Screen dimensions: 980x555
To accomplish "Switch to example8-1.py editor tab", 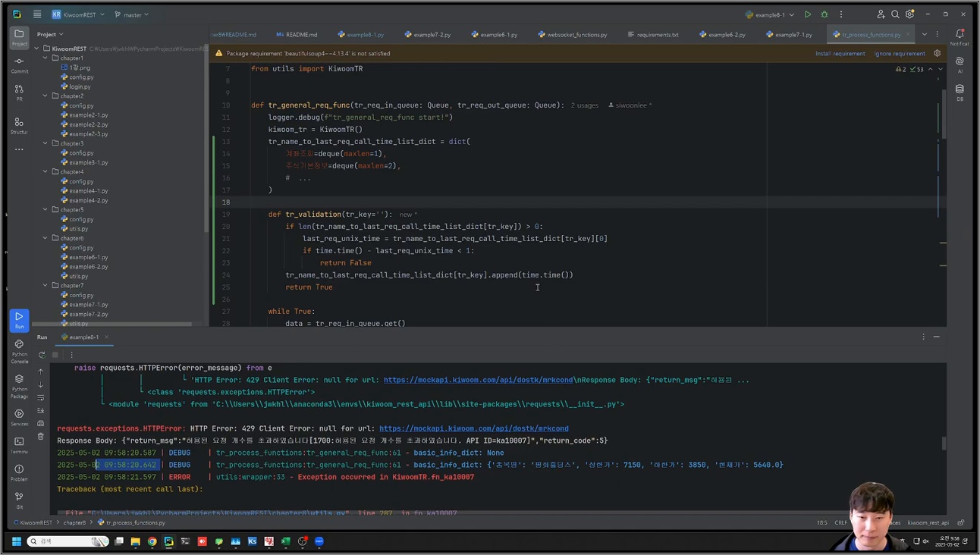I will coord(361,34).
